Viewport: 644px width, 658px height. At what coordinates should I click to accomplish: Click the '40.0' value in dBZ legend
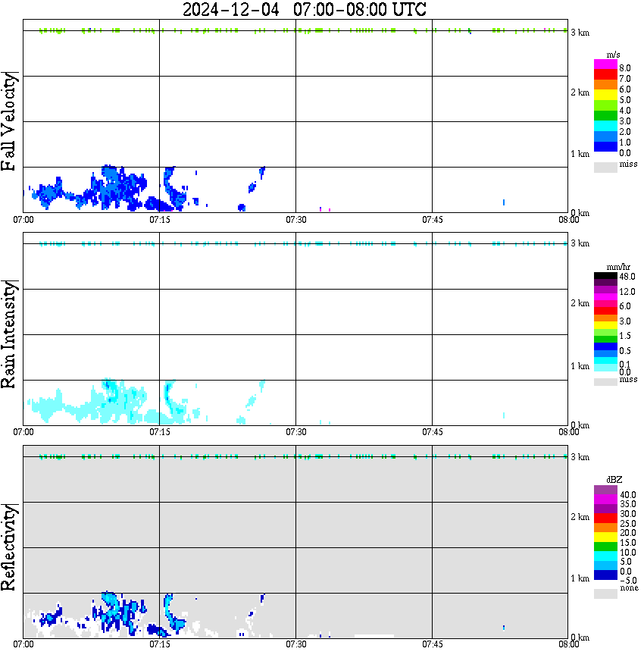(628, 495)
